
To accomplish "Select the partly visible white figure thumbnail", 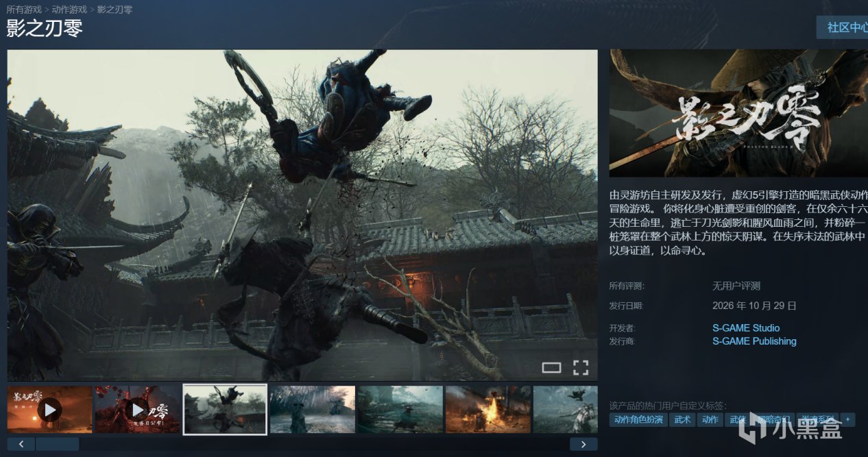I will tap(566, 409).
